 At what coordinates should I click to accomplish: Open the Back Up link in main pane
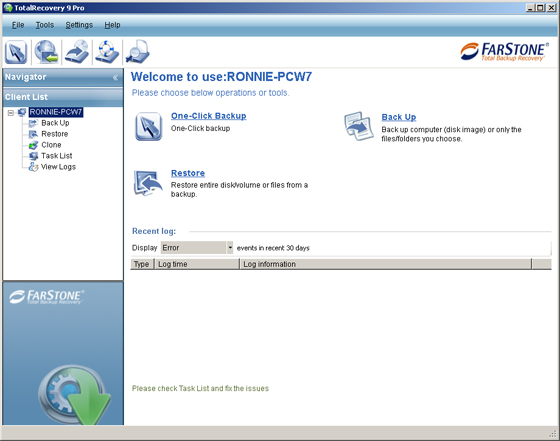click(x=399, y=117)
